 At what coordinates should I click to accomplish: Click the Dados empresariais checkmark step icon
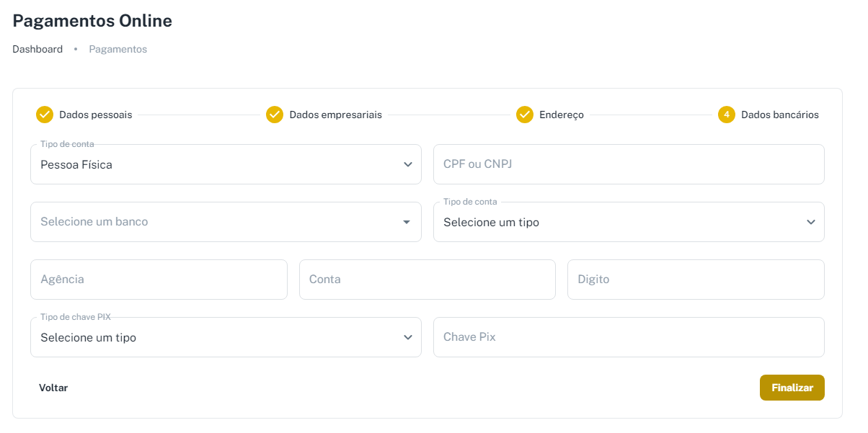(275, 115)
